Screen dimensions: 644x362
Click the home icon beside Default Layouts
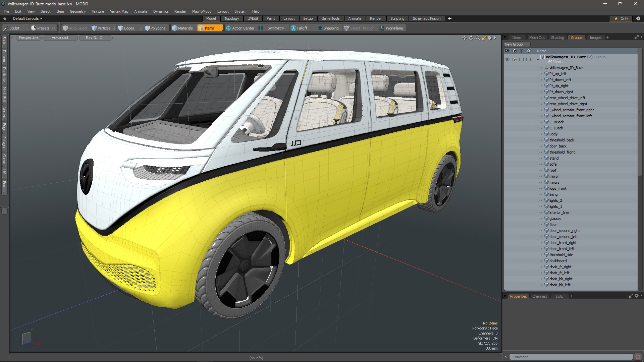pos(5,19)
